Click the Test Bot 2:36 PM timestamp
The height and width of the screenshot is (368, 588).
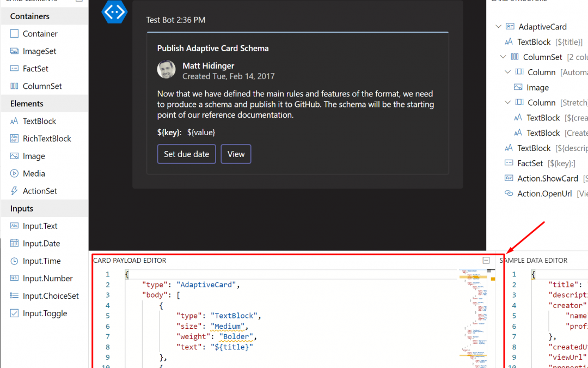(175, 20)
